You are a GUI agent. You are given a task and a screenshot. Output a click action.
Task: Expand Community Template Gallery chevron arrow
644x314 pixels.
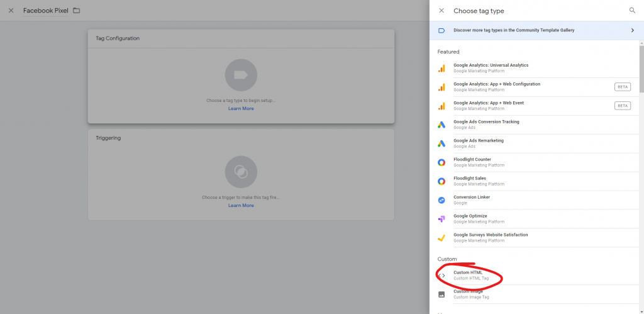coord(633,30)
